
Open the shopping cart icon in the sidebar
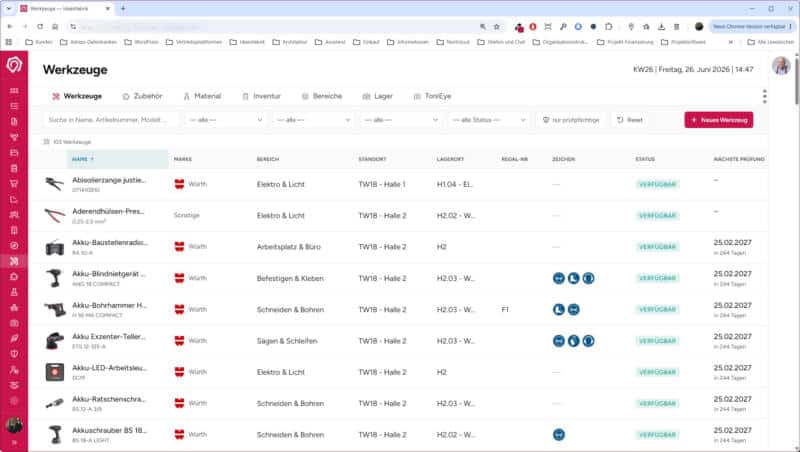point(14,184)
